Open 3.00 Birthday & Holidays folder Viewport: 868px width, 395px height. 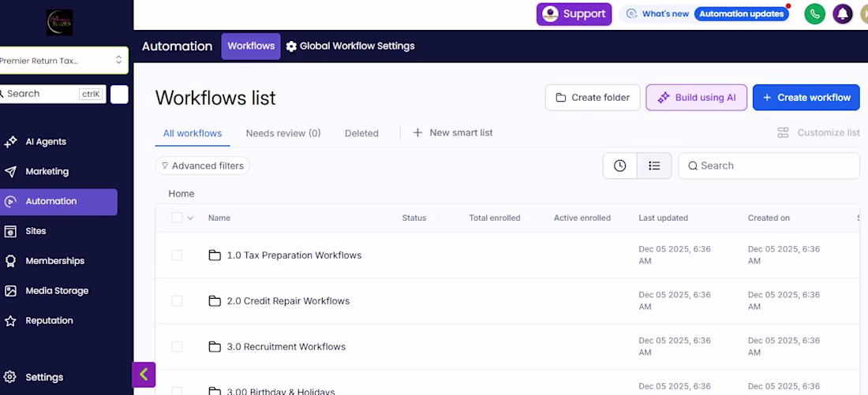281,391
